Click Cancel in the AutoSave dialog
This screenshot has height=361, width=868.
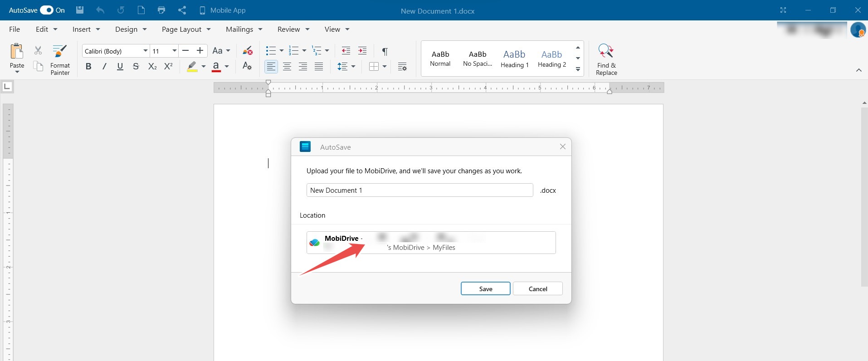[538, 288]
